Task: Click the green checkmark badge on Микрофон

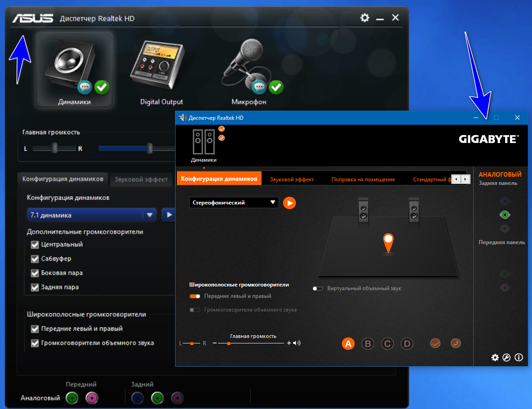Action: pos(276,87)
